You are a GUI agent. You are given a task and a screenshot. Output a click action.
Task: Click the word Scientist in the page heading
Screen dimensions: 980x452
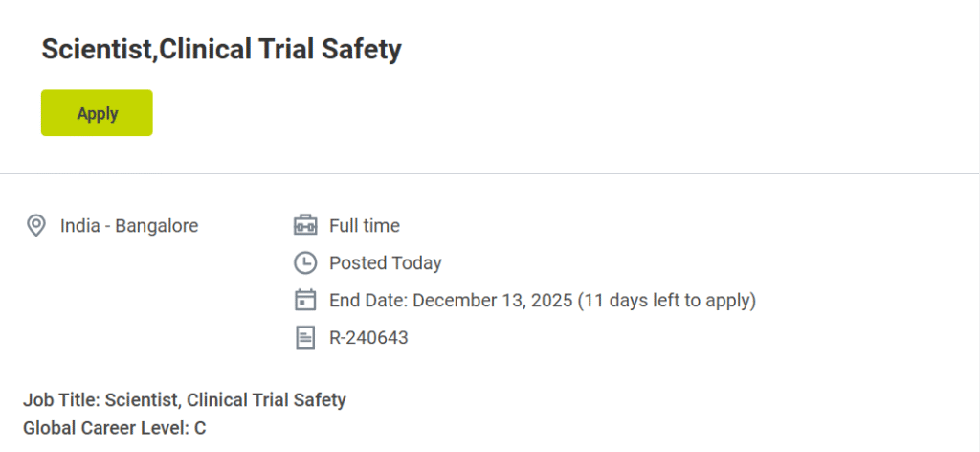96,50
